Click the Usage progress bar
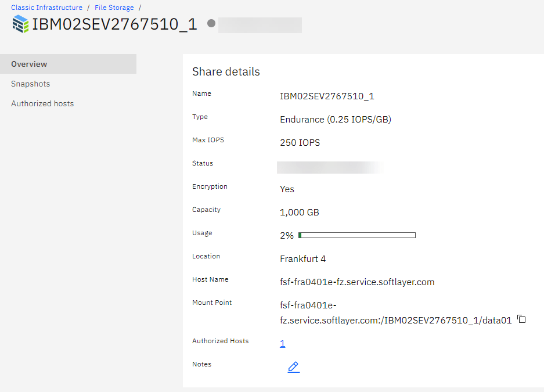 (x=356, y=235)
